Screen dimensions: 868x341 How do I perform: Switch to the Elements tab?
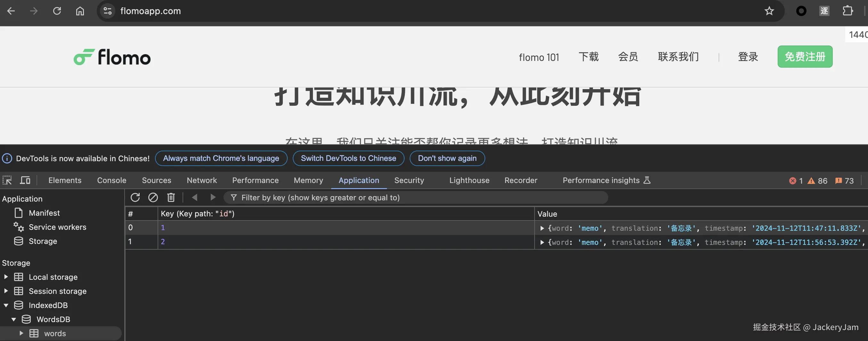(x=65, y=180)
